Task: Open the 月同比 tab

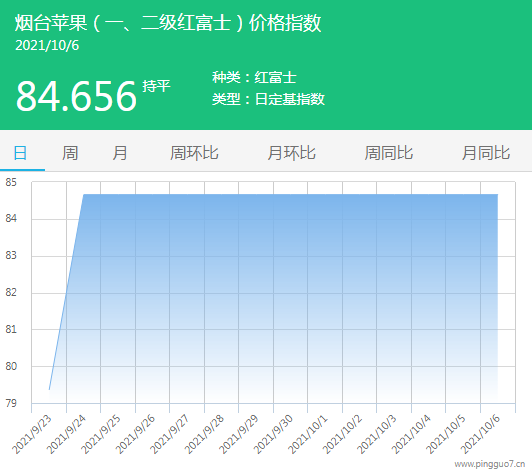Action: (486, 153)
